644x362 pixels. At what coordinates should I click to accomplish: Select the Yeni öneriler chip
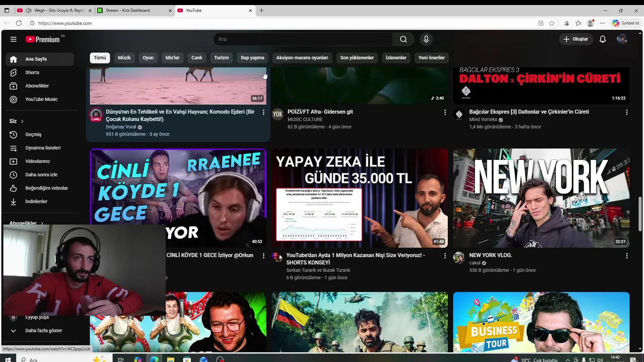click(x=432, y=58)
